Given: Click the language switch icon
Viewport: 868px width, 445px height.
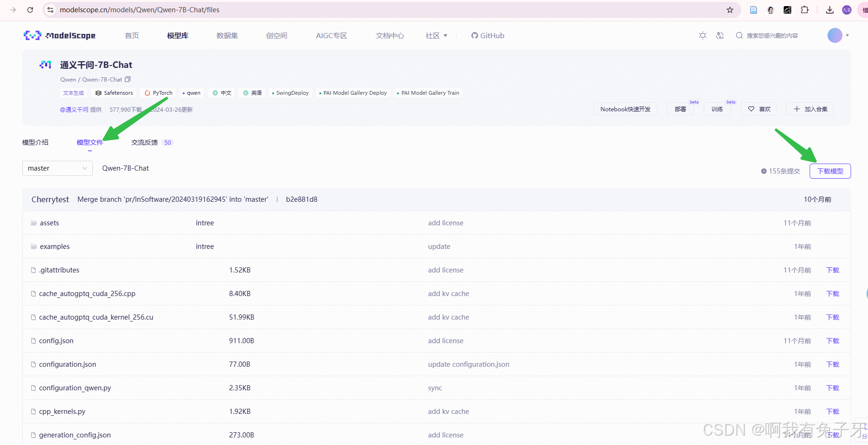Looking at the screenshot, I should point(720,35).
